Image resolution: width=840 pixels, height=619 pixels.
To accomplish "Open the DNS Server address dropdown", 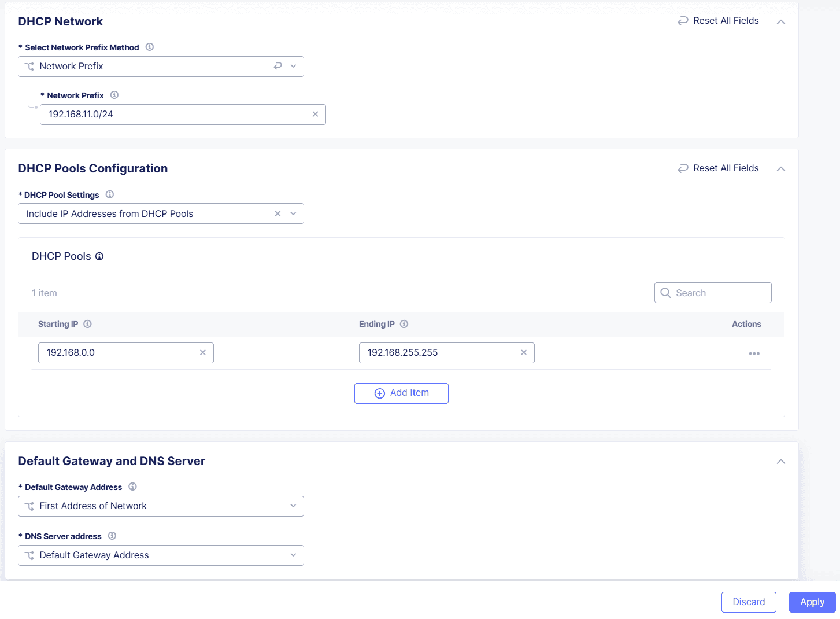I will coord(161,555).
